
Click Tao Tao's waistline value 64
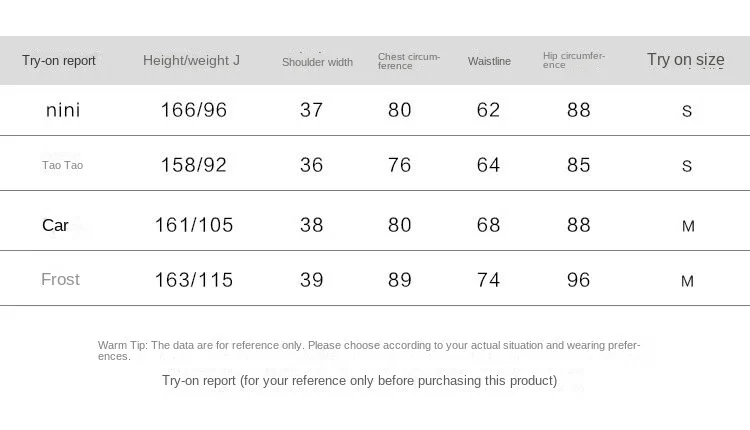[488, 165]
